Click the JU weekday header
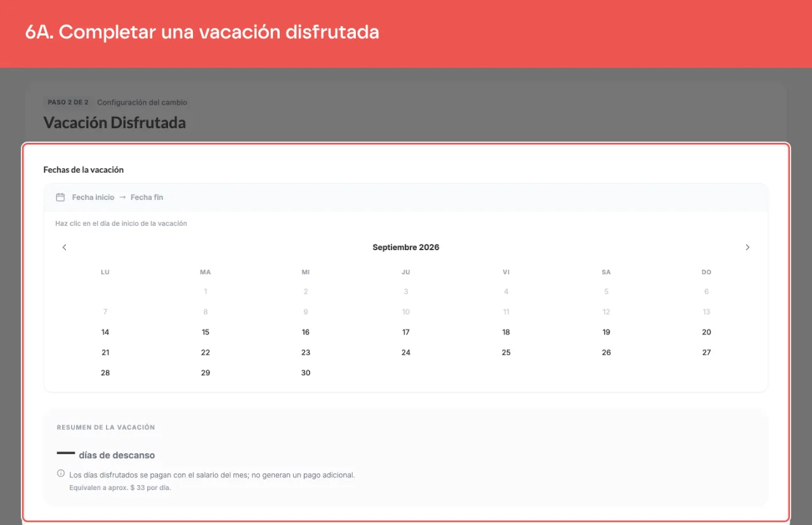The width and height of the screenshot is (812, 525). (406, 272)
